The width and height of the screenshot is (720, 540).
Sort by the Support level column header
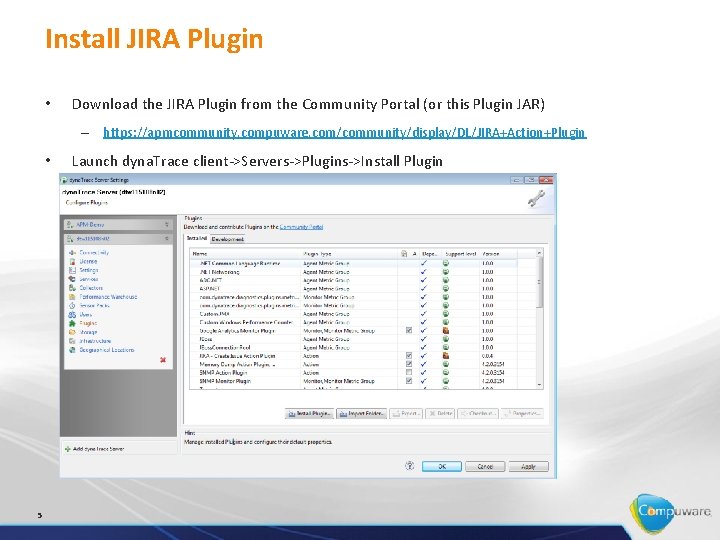click(460, 253)
